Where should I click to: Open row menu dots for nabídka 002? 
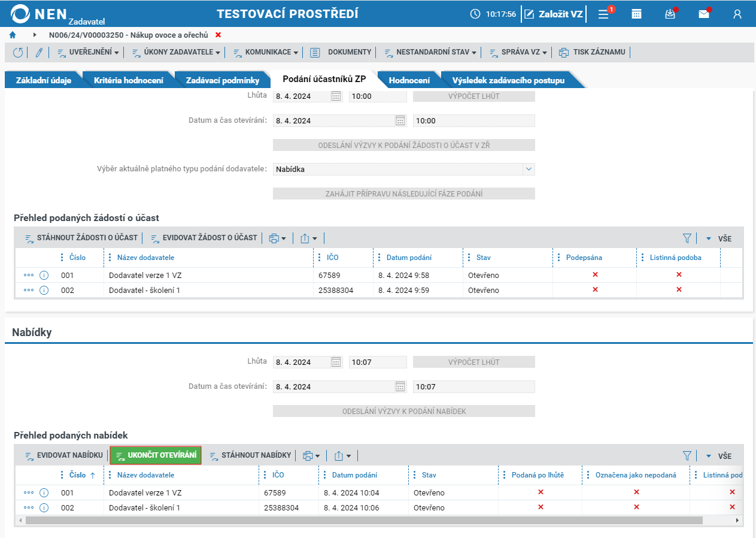point(29,507)
